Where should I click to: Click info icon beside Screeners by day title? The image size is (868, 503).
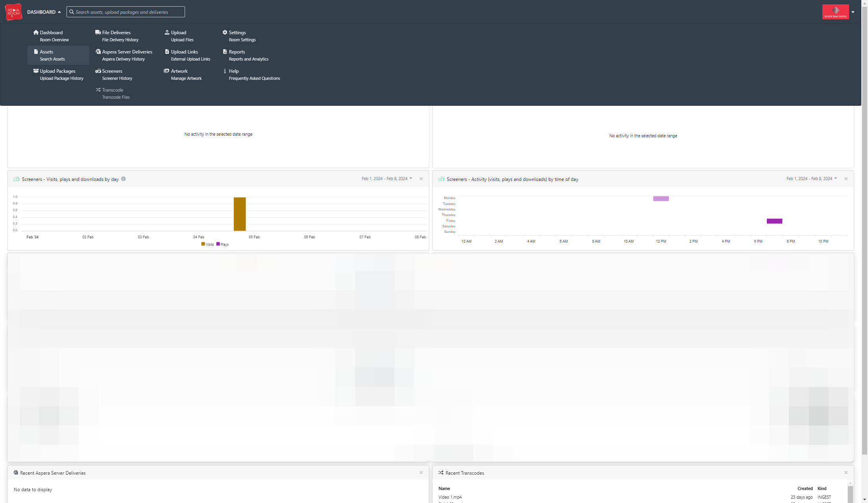coord(123,179)
